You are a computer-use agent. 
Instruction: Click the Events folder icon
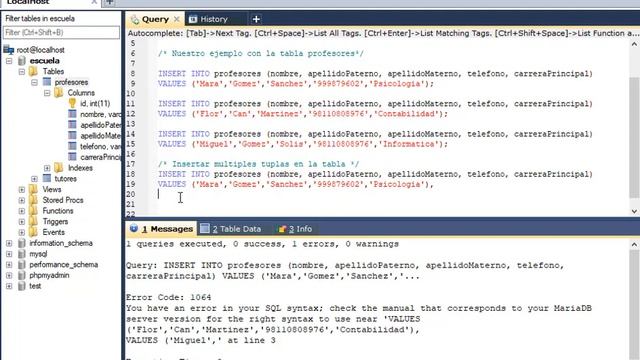coord(34,232)
